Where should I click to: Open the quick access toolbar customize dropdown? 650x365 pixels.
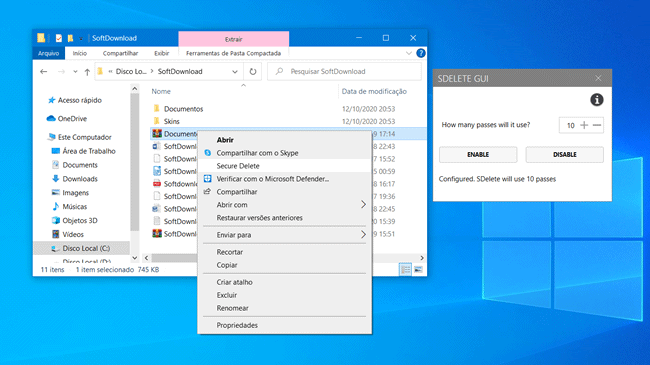coord(81,38)
